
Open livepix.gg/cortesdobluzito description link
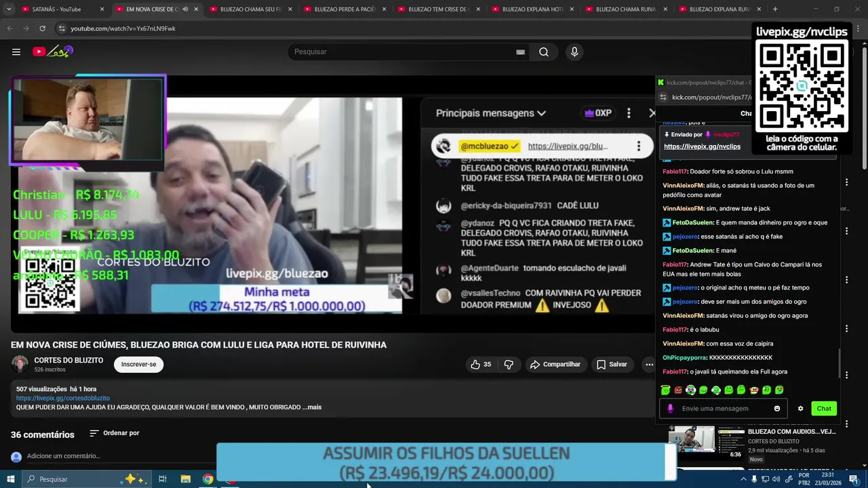[63, 399]
